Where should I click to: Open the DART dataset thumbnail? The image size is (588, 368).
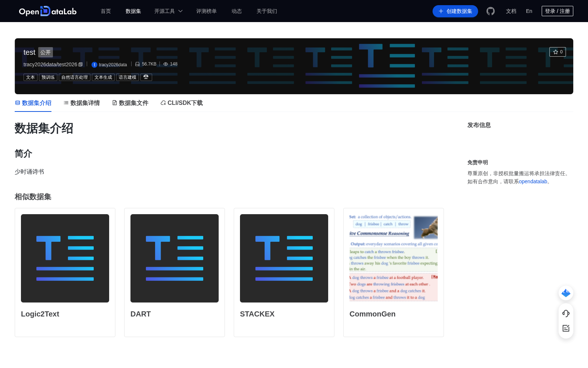(175, 258)
